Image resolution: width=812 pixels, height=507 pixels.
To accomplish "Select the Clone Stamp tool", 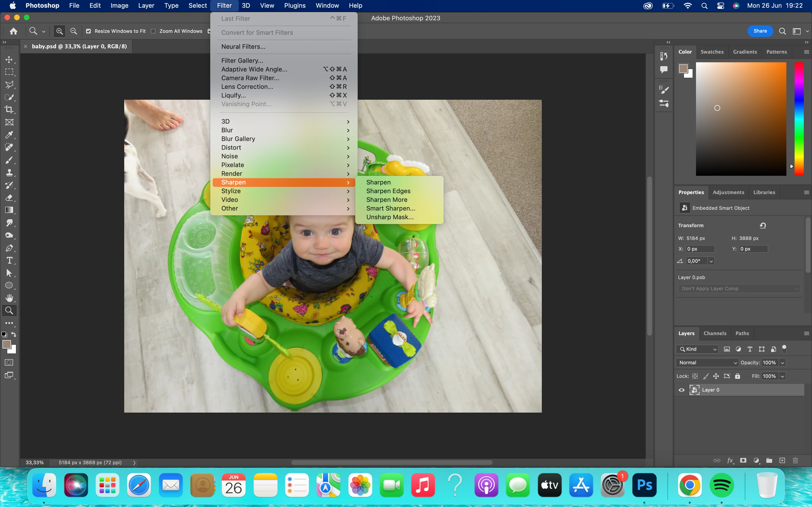I will click(x=9, y=173).
